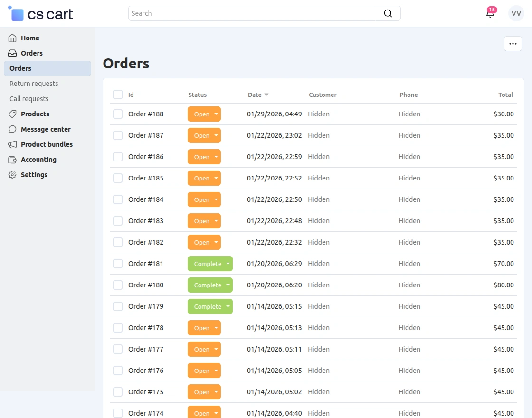The width and height of the screenshot is (532, 418).
Task: Click the three-dots actions button
Action: 513,44
